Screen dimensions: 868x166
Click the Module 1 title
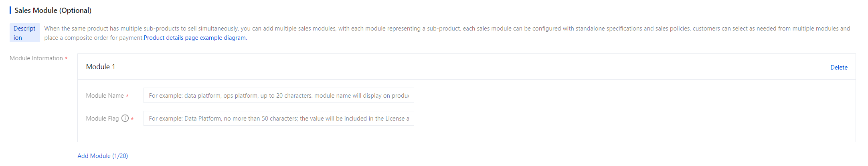click(101, 67)
